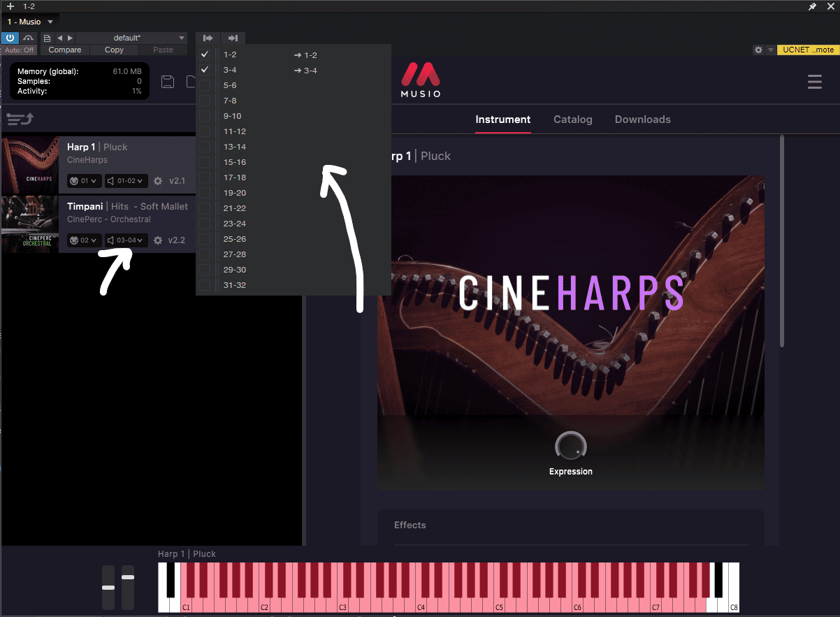The width and height of the screenshot is (840, 617).
Task: Switch to the Instrument tab
Action: pos(503,119)
